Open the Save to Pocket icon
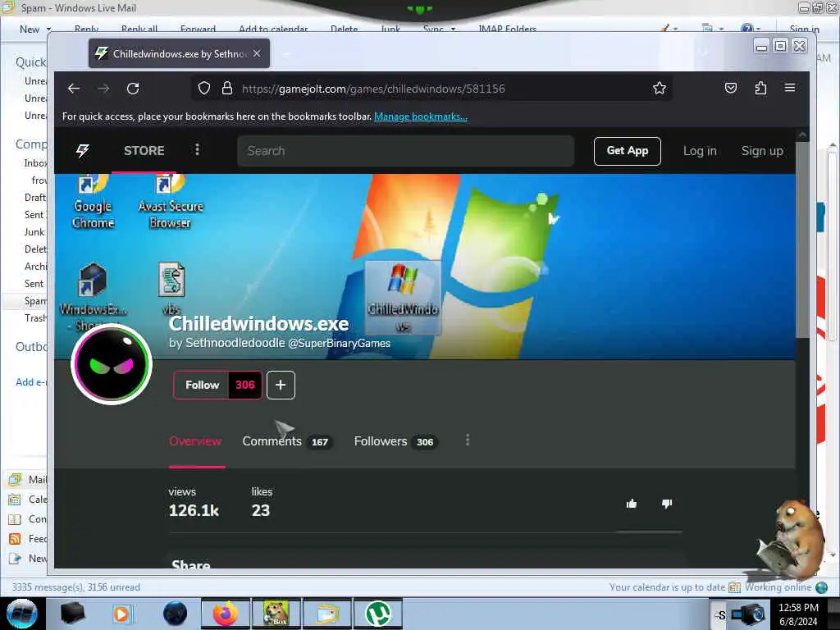This screenshot has width=840, height=630. 731,88
